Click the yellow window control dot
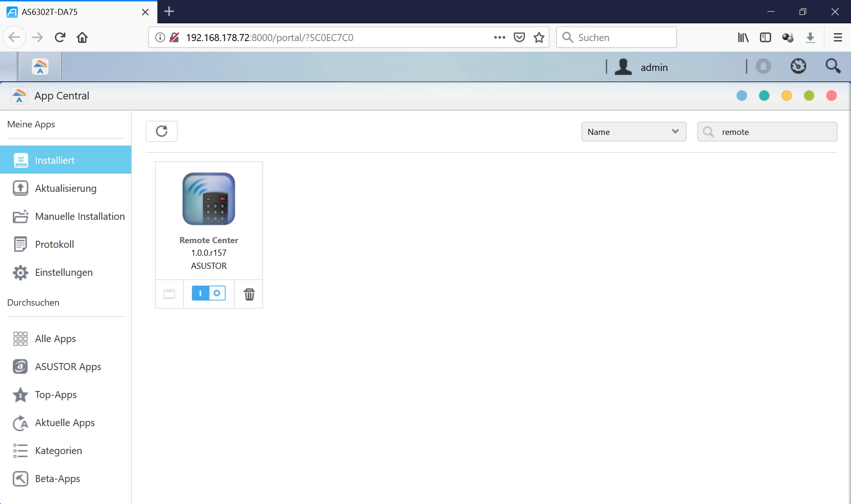851x504 pixels. coord(787,96)
